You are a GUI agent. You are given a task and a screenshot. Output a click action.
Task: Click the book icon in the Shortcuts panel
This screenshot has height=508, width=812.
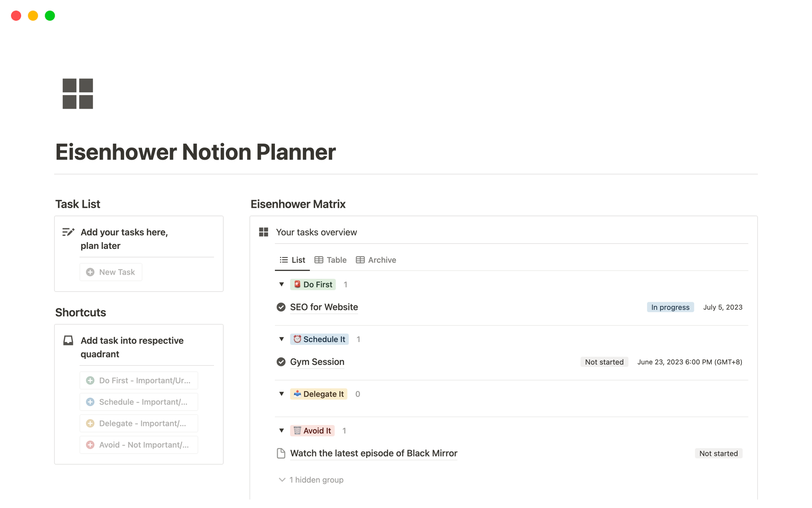[x=68, y=340]
